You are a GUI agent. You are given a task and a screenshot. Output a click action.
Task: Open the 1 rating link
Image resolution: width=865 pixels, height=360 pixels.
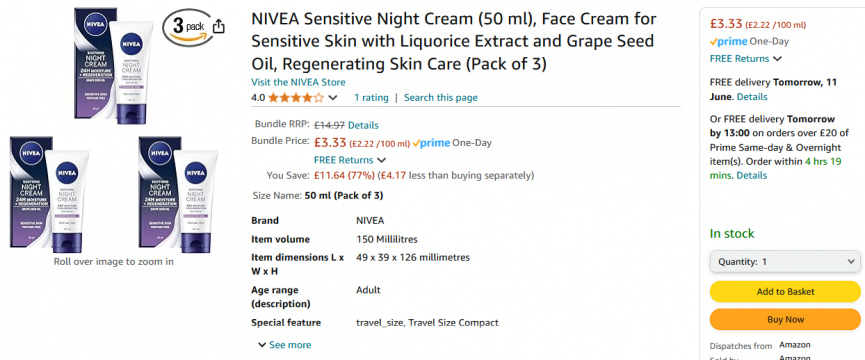371,98
